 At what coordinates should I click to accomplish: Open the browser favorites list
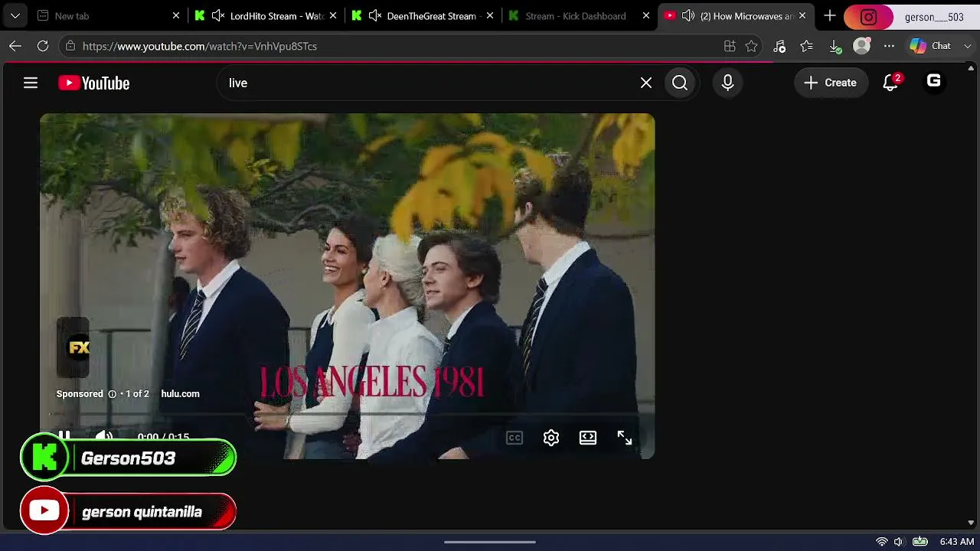[807, 46]
